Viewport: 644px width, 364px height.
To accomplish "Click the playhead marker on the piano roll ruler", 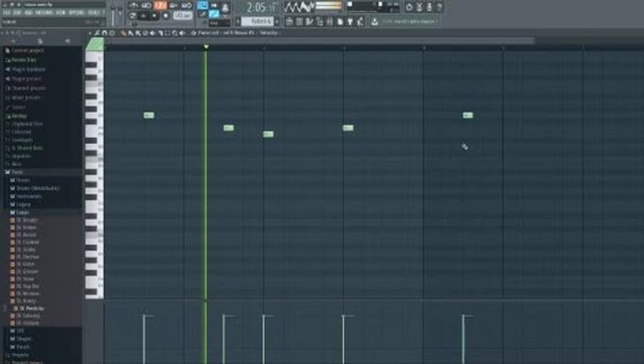I will click(206, 47).
